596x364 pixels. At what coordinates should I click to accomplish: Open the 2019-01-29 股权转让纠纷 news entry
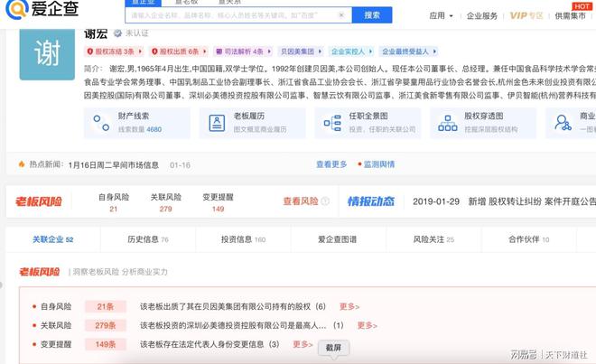click(505, 201)
